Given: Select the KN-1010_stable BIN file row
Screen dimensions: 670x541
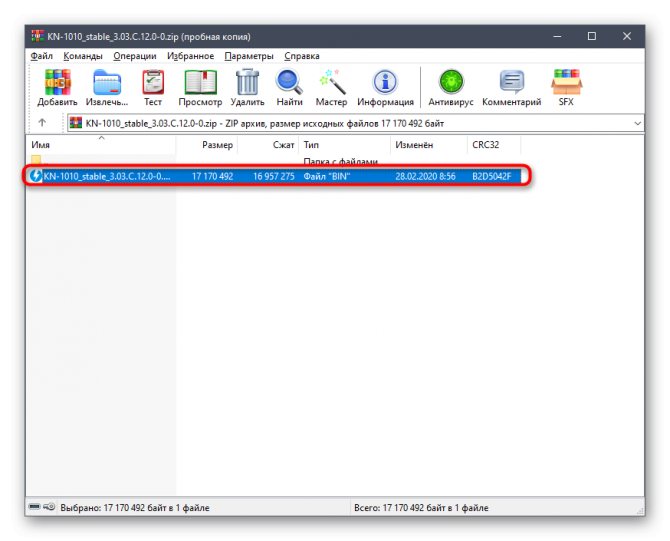Looking at the screenshot, I should [273, 176].
